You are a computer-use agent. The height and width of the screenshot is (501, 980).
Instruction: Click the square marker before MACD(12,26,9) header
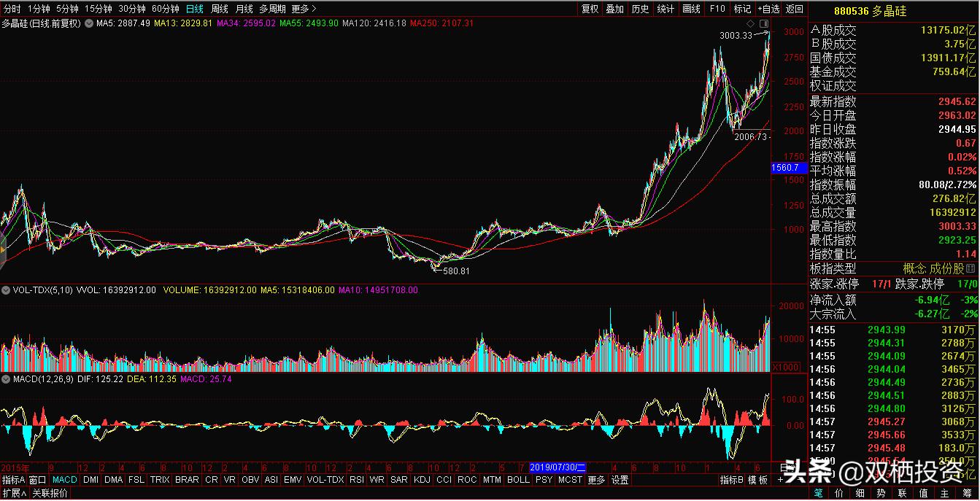pos(5,379)
